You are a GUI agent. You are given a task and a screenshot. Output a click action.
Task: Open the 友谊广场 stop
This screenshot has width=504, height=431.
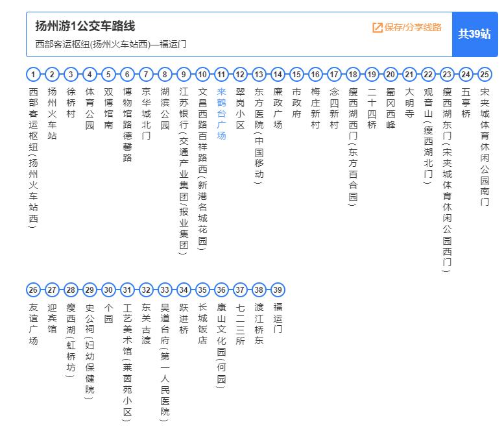point(33,324)
